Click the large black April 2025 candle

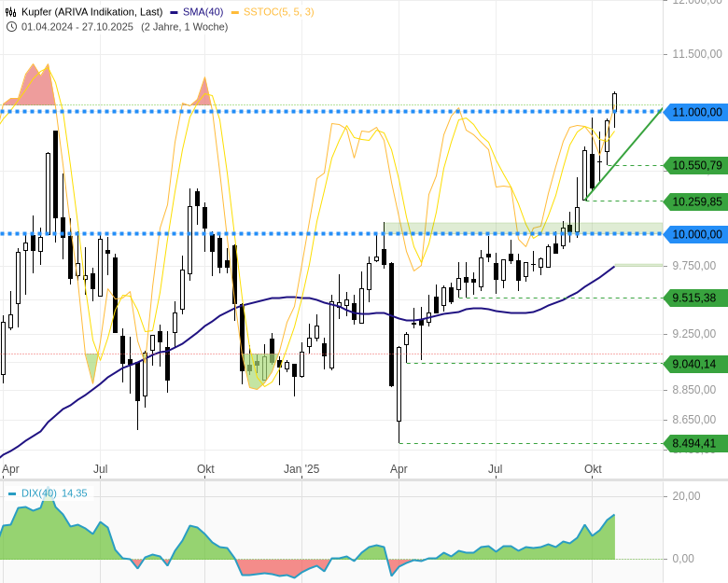391,324
